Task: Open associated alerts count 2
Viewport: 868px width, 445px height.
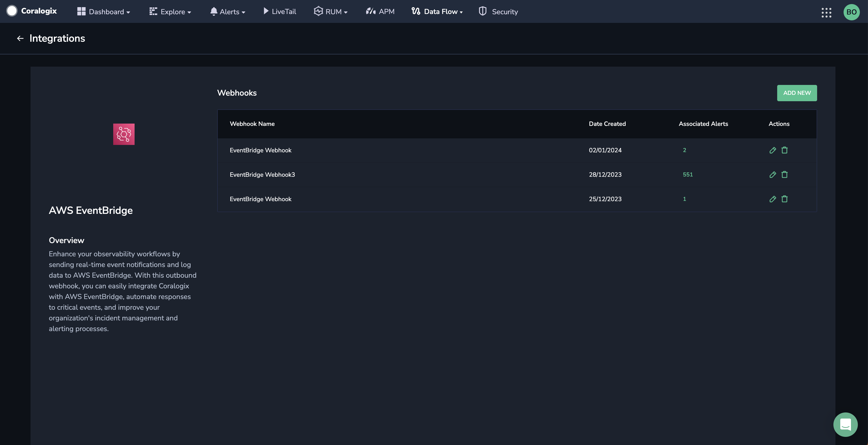Action: click(684, 150)
